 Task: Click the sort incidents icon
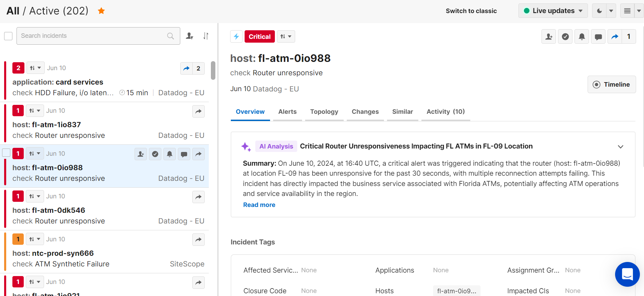click(206, 36)
